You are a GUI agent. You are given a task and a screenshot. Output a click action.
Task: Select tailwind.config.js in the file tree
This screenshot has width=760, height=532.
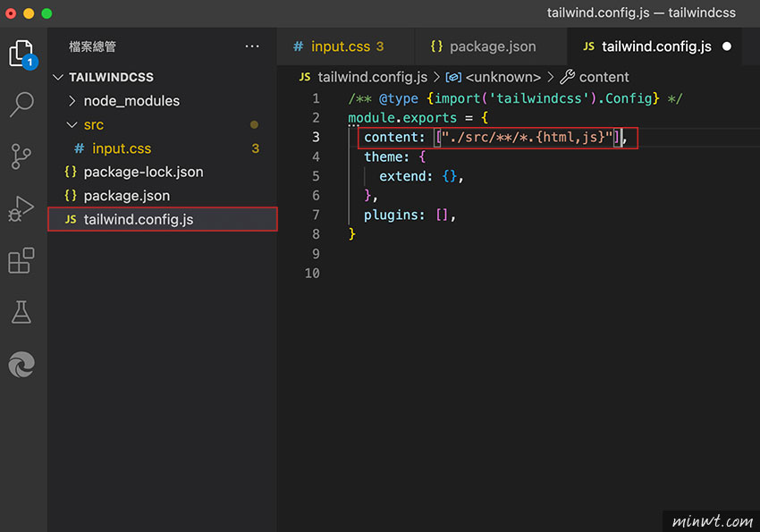134,219
